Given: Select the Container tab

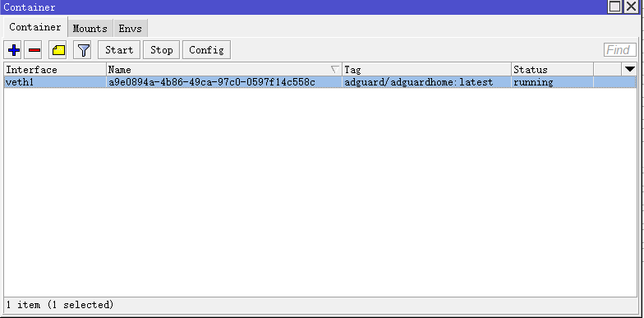Looking at the screenshot, I should coord(34,27).
